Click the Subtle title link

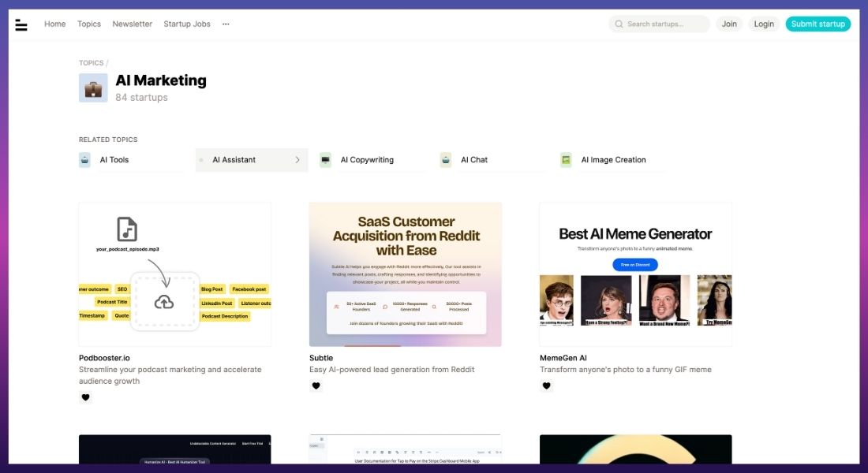click(321, 358)
